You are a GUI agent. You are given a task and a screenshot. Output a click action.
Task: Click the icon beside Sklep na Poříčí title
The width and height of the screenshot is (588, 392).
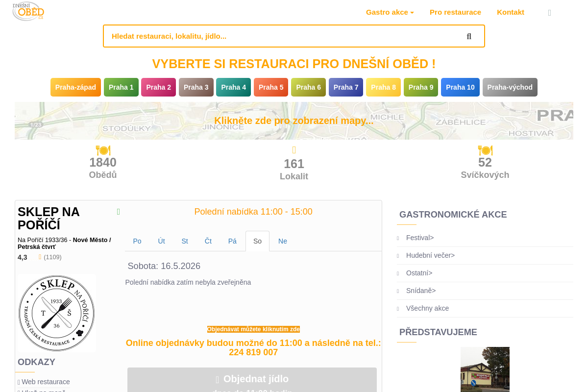(x=118, y=212)
